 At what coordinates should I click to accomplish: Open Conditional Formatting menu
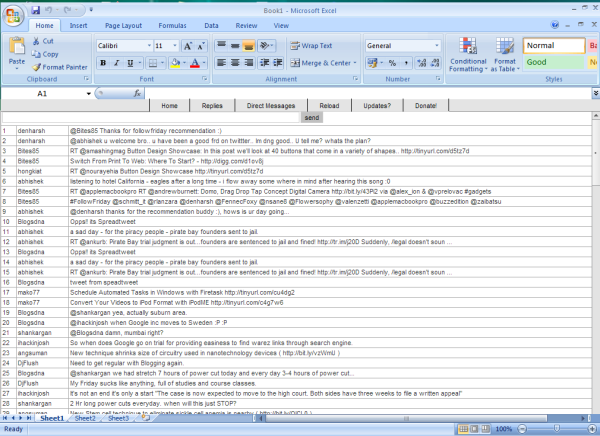coord(468,54)
